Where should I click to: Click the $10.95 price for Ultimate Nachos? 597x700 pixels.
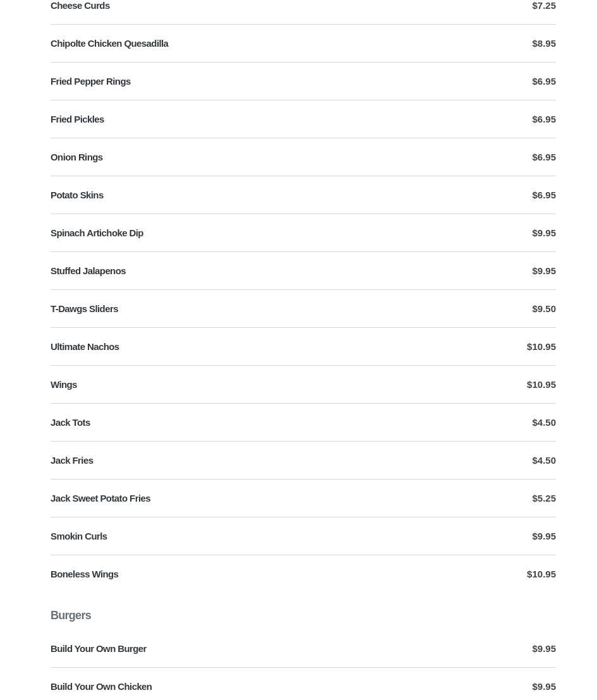click(x=541, y=347)
